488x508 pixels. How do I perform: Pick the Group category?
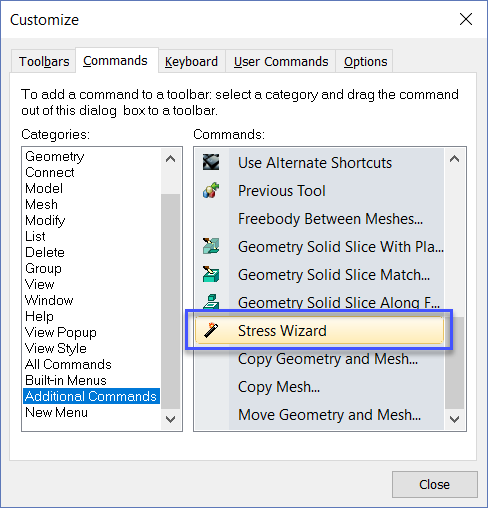(91, 268)
